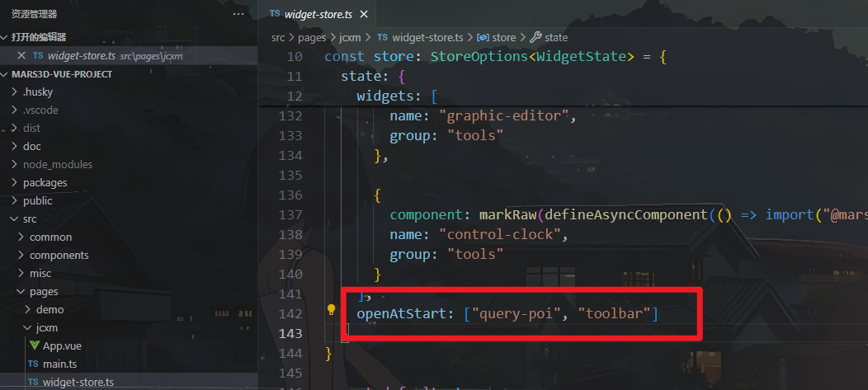Click the src breadcrumb segment
The width and height of the screenshot is (868, 390).
(278, 38)
